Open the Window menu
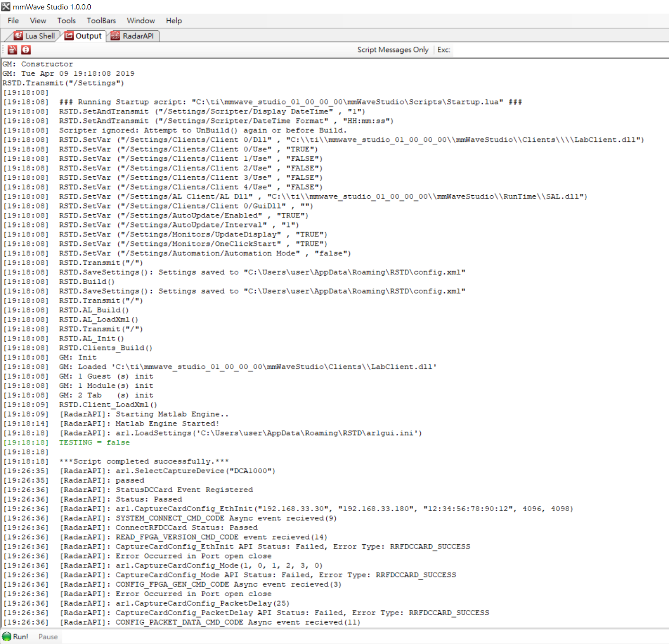 [x=141, y=21]
